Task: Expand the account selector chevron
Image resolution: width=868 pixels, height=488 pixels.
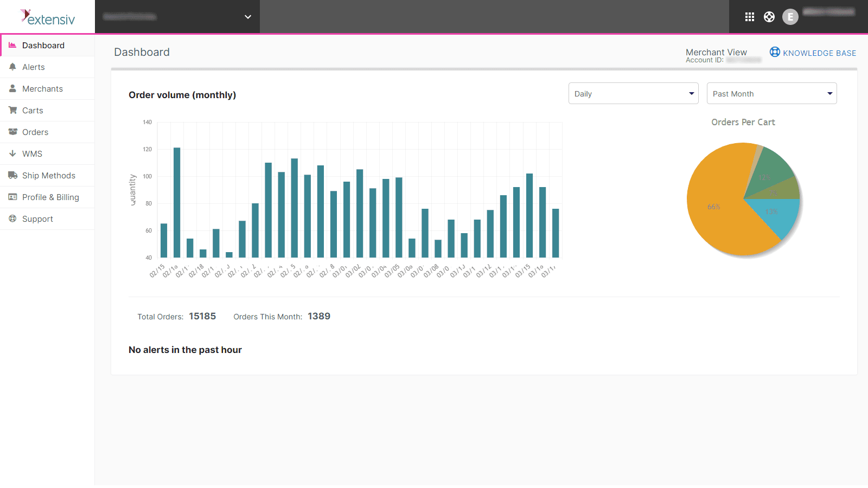Action: (x=248, y=17)
